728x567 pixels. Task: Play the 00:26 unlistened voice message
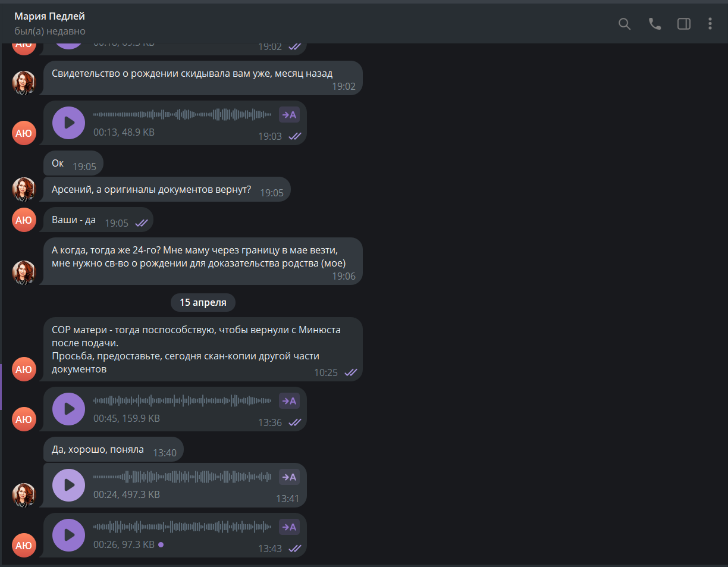coord(69,535)
